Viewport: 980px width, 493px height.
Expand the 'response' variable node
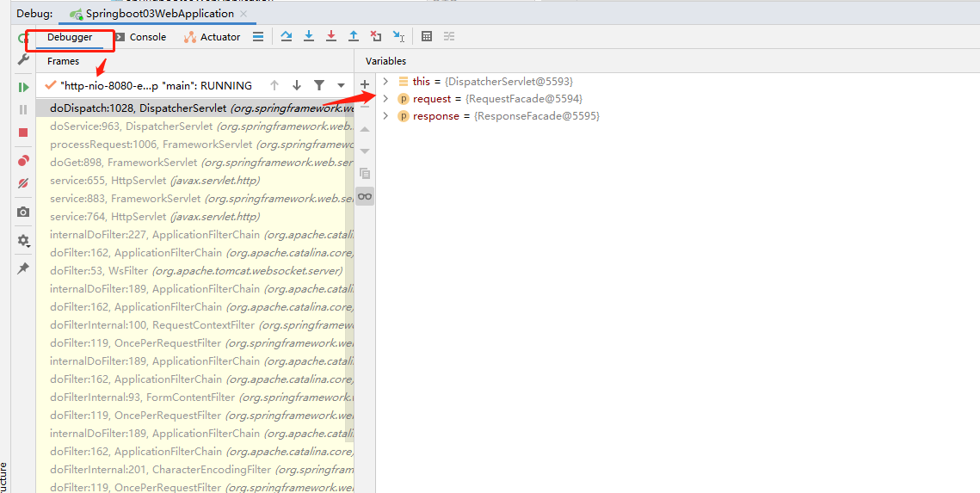point(385,116)
